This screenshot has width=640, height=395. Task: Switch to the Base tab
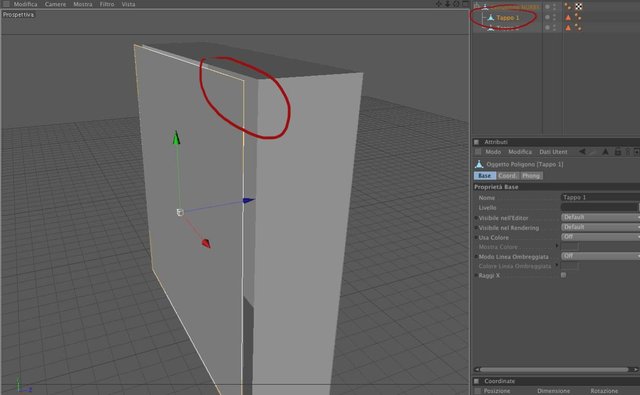coord(484,175)
